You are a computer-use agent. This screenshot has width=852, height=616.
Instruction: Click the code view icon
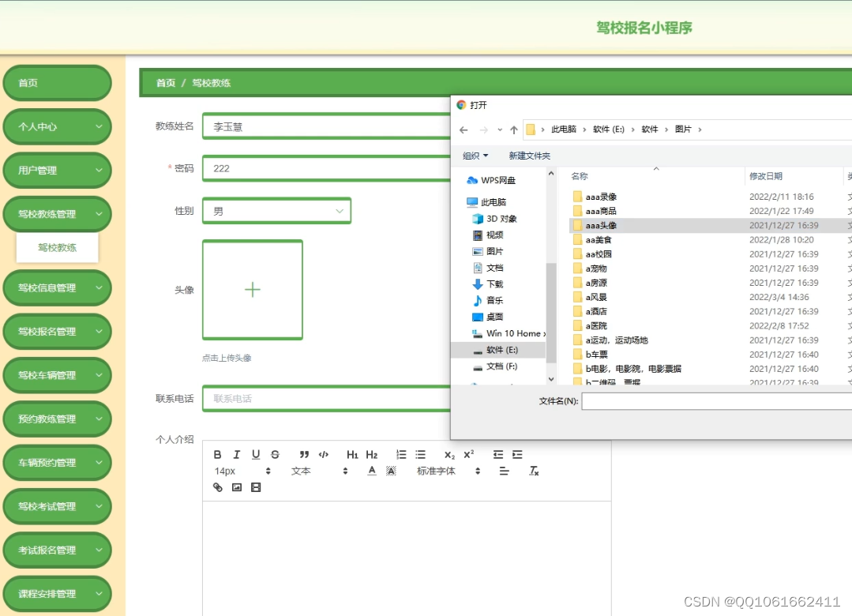[x=322, y=454]
